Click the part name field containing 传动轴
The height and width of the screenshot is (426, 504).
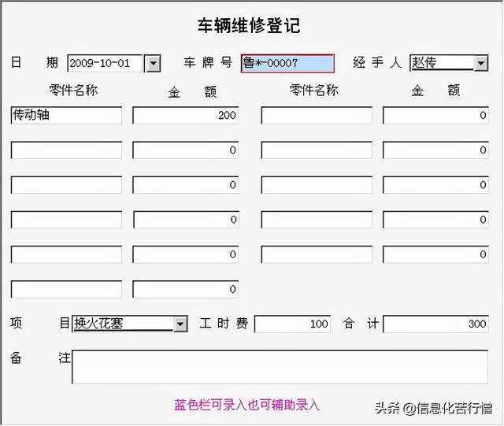[66, 116]
